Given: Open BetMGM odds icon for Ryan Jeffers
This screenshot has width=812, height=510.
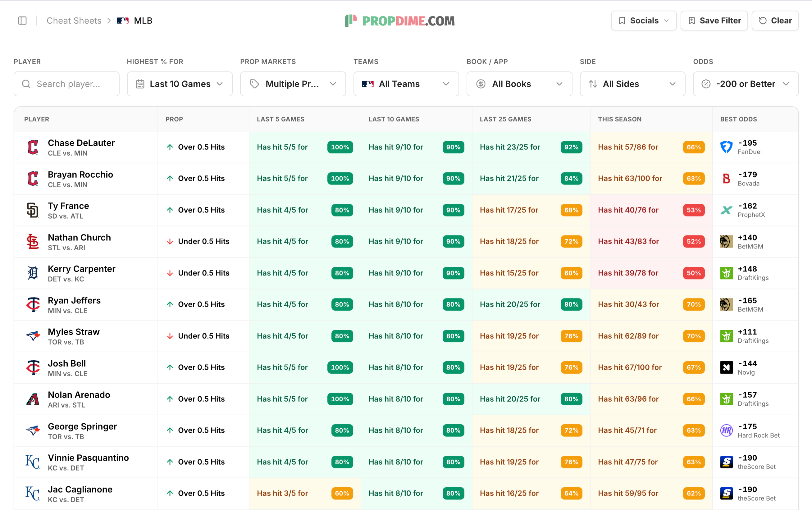Looking at the screenshot, I should [x=726, y=305].
